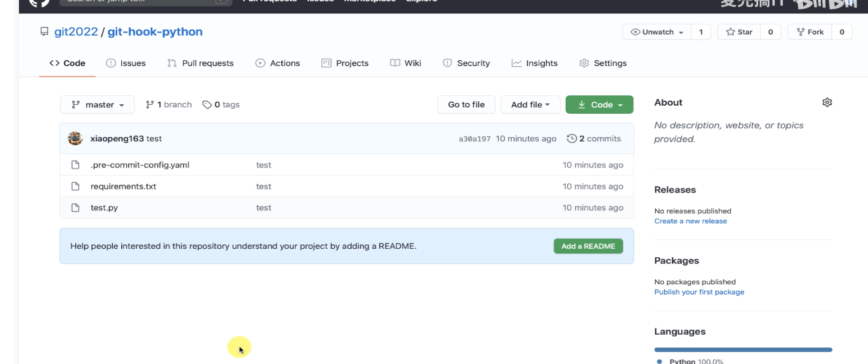Click the repository icon before git2022
This screenshot has width=868, height=364.
click(44, 31)
